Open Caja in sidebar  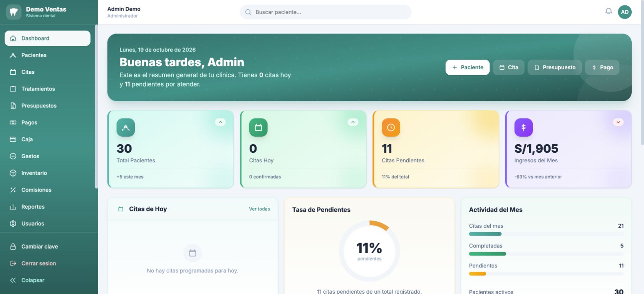47,139
